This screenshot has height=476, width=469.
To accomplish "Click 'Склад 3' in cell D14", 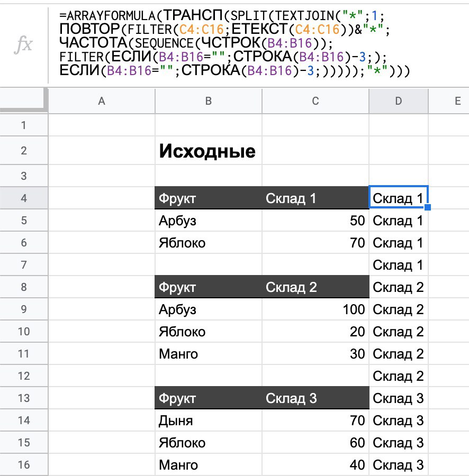I will click(x=399, y=420).
